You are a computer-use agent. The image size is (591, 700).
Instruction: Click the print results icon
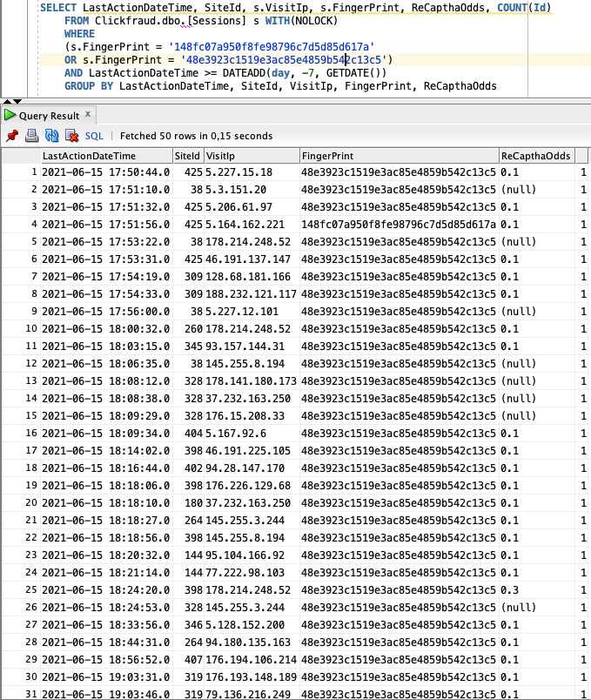pyautogui.click(x=31, y=136)
